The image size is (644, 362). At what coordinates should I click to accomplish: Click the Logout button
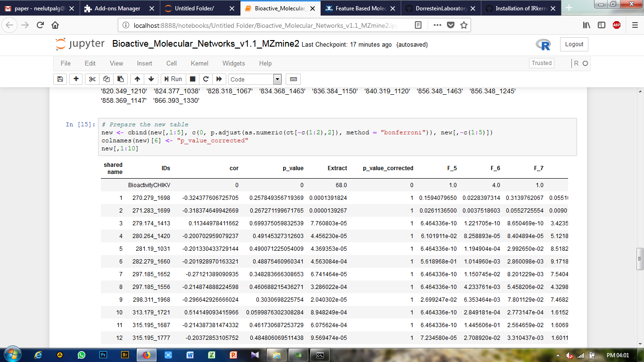pyautogui.click(x=574, y=44)
